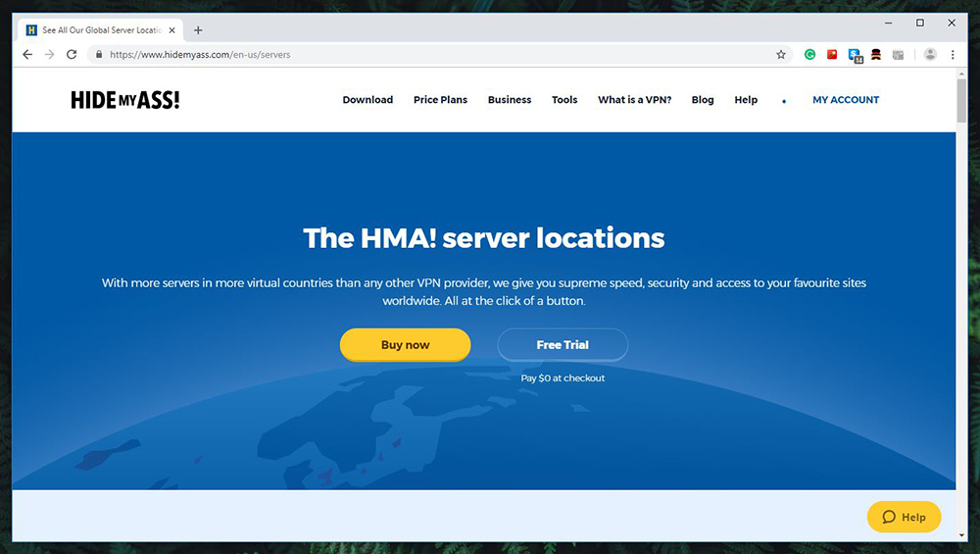Open the Download menu item
The width and height of the screenshot is (980, 554).
point(367,99)
